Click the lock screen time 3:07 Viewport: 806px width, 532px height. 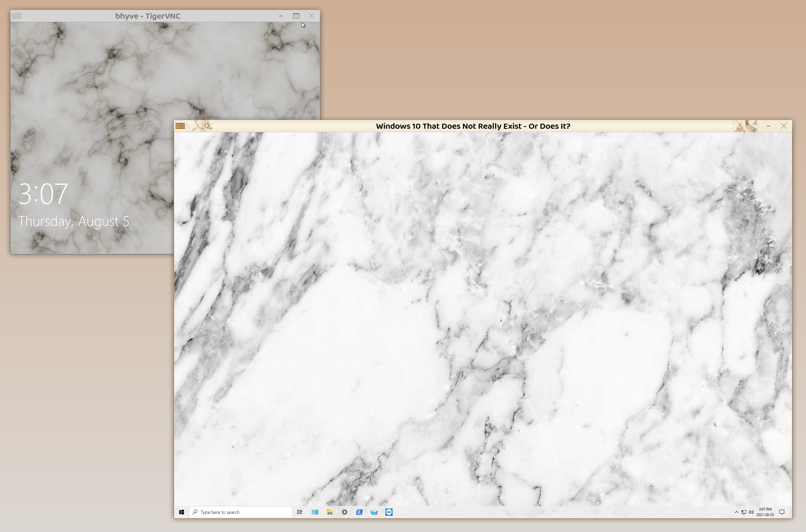[x=43, y=194]
